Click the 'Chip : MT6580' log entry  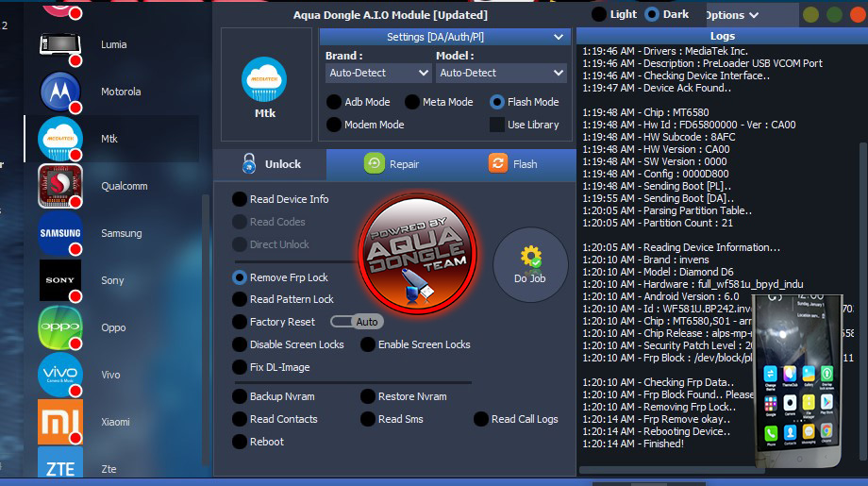(x=645, y=112)
